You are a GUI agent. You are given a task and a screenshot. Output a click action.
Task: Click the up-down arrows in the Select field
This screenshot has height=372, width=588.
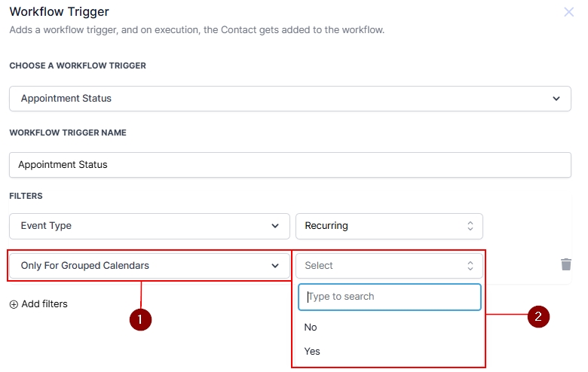(470, 266)
